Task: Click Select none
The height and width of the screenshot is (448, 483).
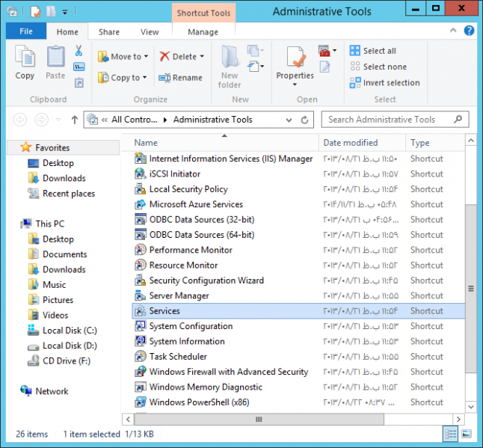Action: tap(378, 67)
